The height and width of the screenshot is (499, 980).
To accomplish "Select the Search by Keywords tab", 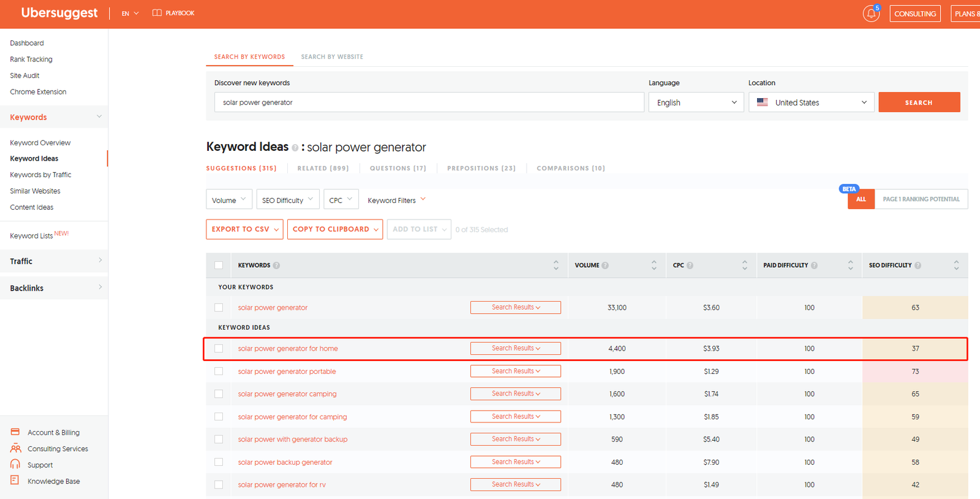I will 249,57.
